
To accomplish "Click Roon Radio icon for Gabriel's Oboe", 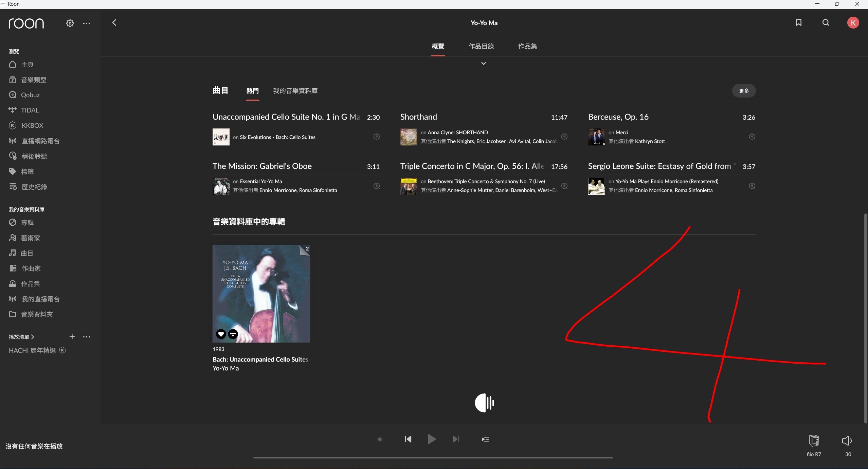I will [x=377, y=186].
